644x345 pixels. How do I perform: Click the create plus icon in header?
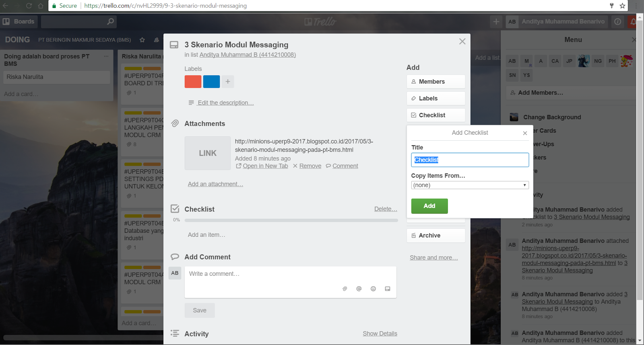[496, 22]
